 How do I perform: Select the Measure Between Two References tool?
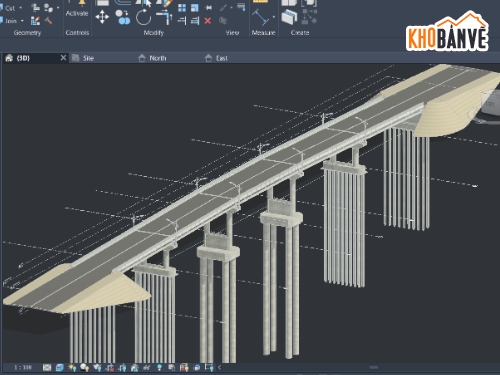pyautogui.click(x=261, y=17)
